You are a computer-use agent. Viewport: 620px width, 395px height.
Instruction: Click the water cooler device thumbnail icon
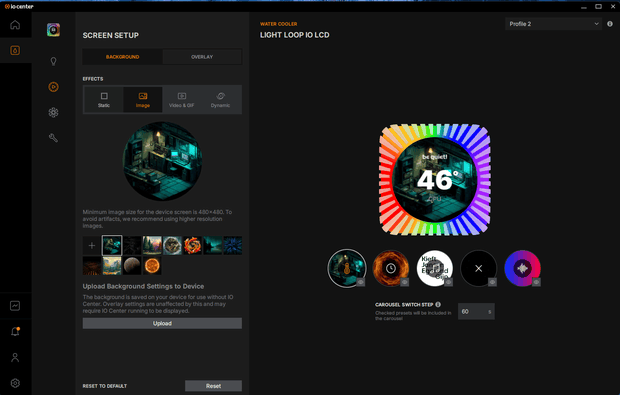coord(53,30)
